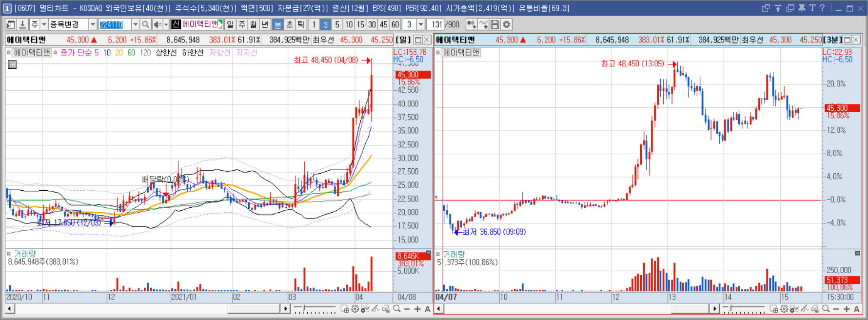Click the duplicate window icon in title bar

click(x=790, y=8)
